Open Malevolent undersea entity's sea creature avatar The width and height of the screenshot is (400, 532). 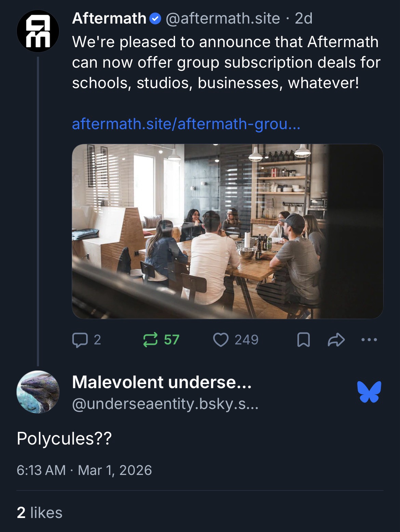(x=38, y=392)
